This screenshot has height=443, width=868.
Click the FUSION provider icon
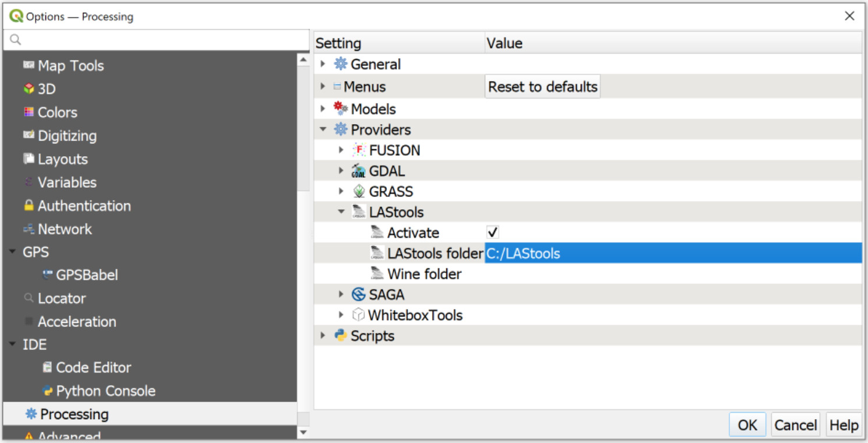[x=359, y=150]
